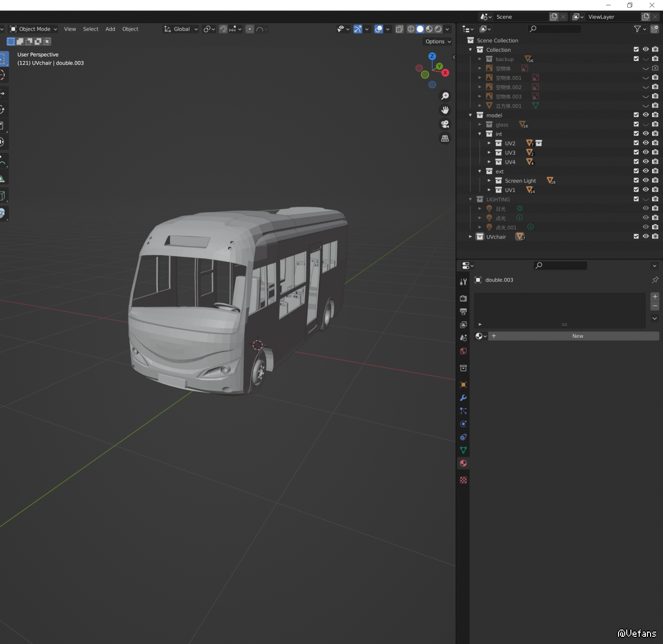Hide the UVchair collection with eye icon
The height and width of the screenshot is (644, 663).
pos(645,237)
